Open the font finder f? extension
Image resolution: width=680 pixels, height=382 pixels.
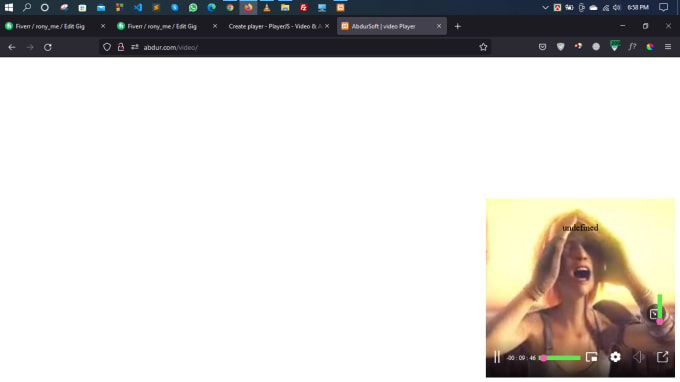[632, 47]
